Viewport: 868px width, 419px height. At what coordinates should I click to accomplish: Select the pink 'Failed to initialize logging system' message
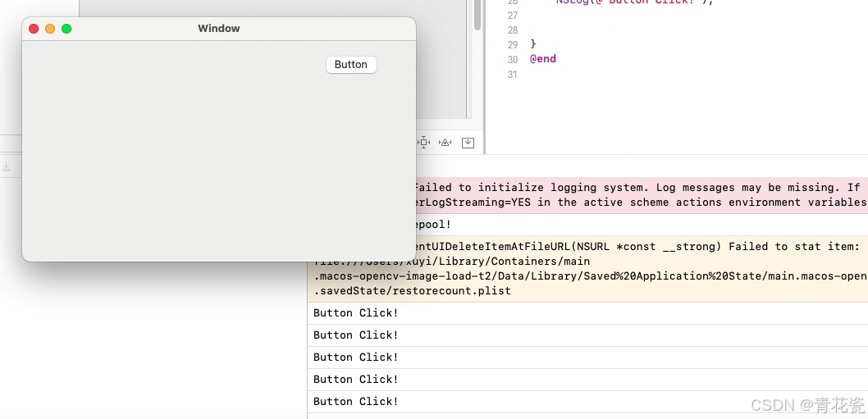coord(641,195)
